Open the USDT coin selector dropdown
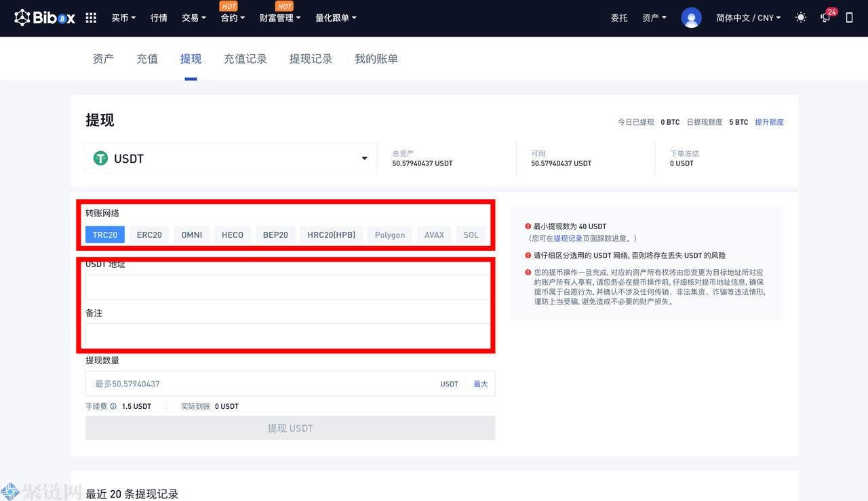 [x=231, y=158]
